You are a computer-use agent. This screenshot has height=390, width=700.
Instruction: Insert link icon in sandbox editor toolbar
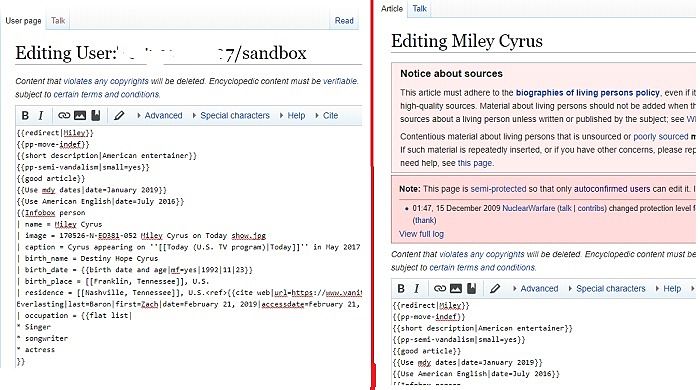[x=64, y=116]
